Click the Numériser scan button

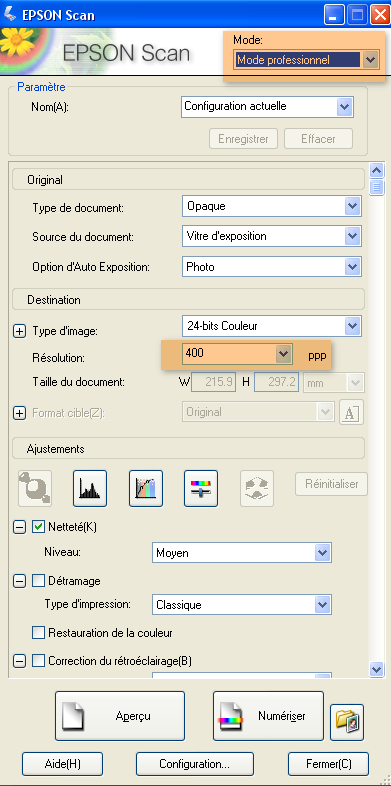[x=268, y=715]
